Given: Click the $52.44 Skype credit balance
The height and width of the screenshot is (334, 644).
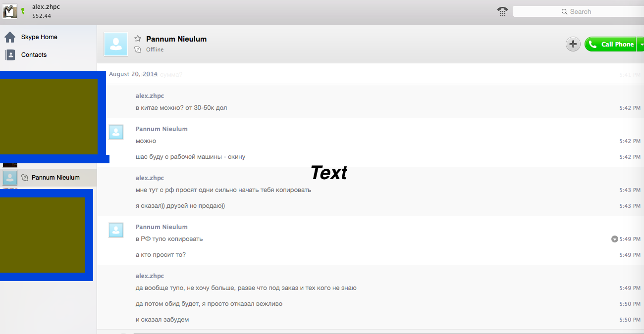Looking at the screenshot, I should (x=42, y=16).
